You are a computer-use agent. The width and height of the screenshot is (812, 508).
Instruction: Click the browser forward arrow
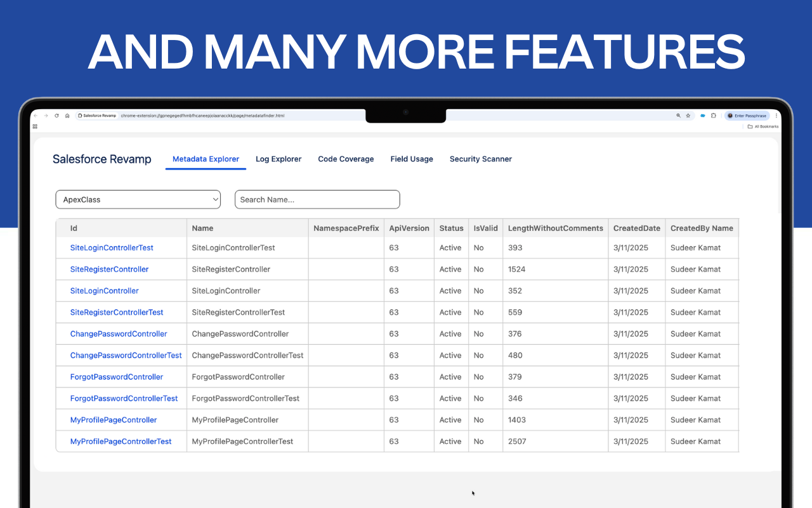pyautogui.click(x=46, y=116)
